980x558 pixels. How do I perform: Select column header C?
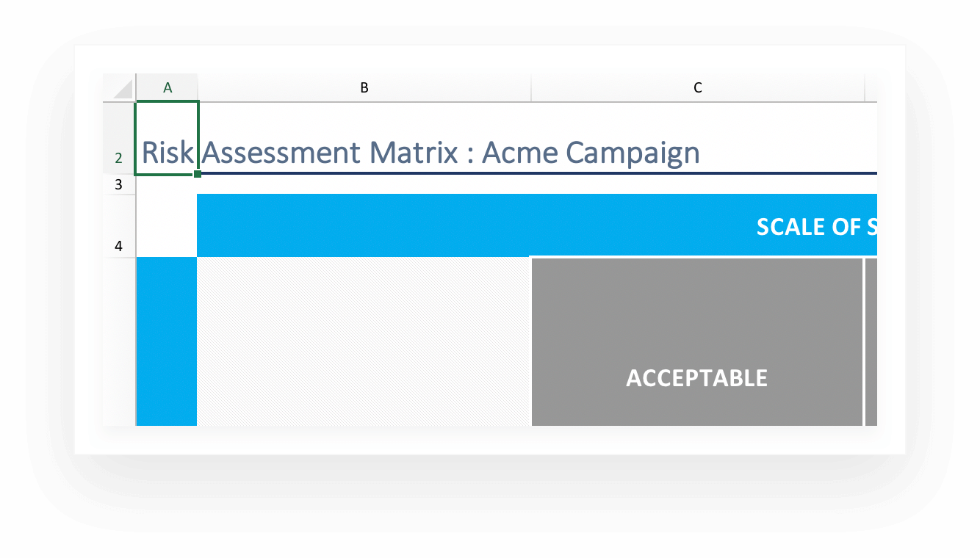(x=696, y=87)
